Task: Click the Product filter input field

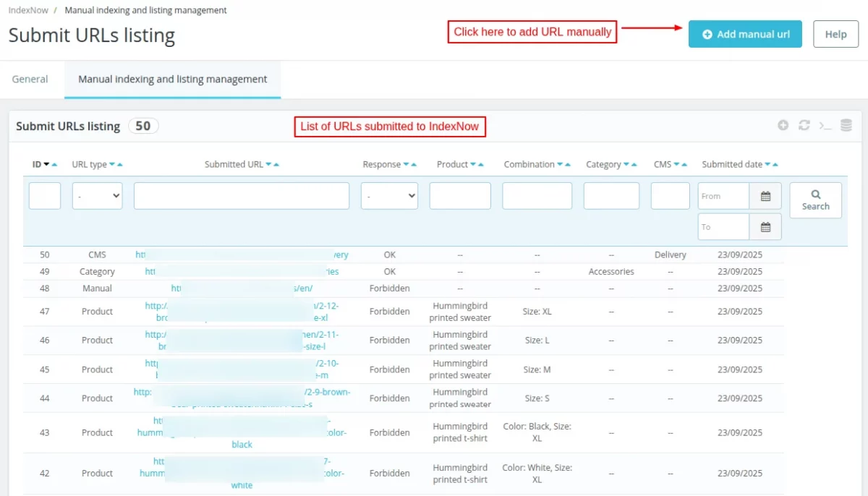Action: (460, 196)
